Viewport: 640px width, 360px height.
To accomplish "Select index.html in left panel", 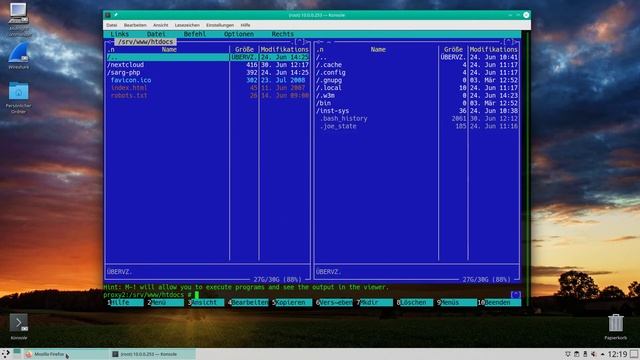I will click(x=208, y=88).
